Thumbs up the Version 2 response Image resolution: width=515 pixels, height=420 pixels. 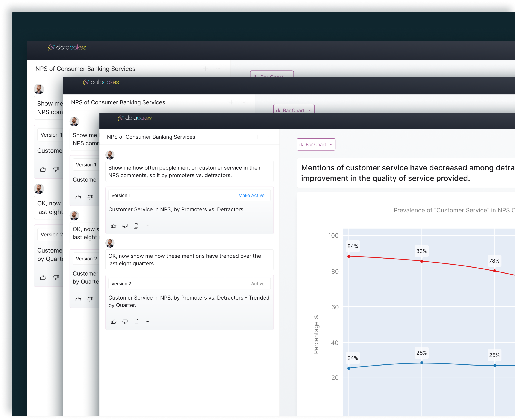(114, 322)
